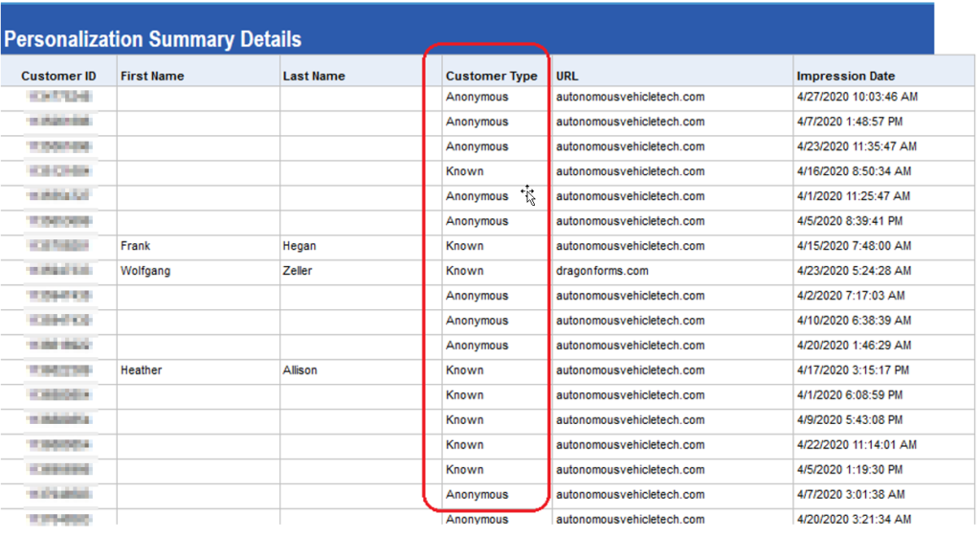Click the Last Name column header
The width and height of the screenshot is (980, 537).
click(x=314, y=76)
